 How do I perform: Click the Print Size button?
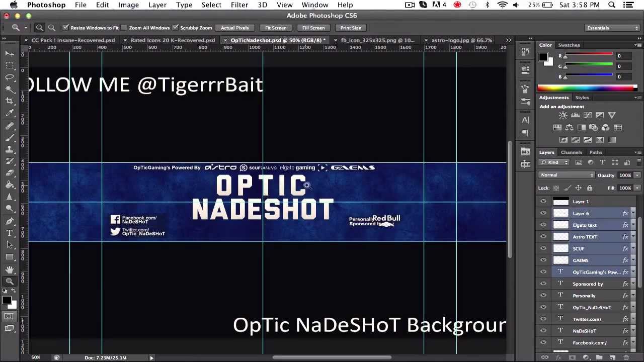tap(351, 28)
